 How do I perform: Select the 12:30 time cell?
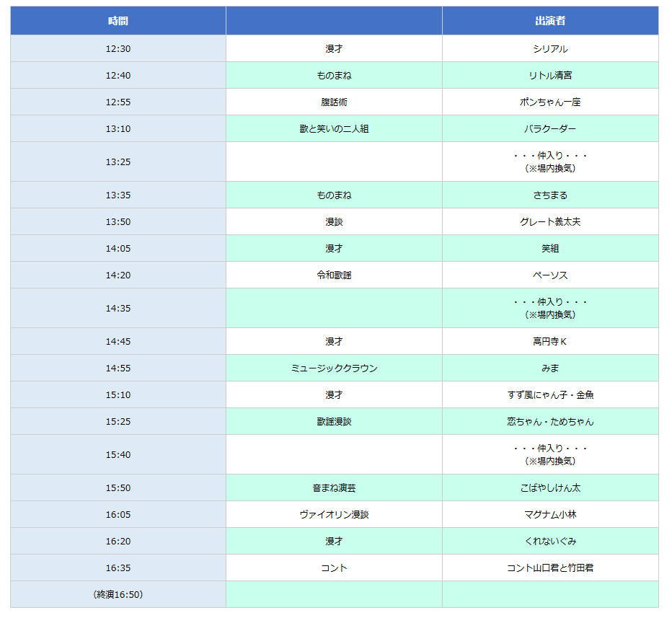[118, 48]
